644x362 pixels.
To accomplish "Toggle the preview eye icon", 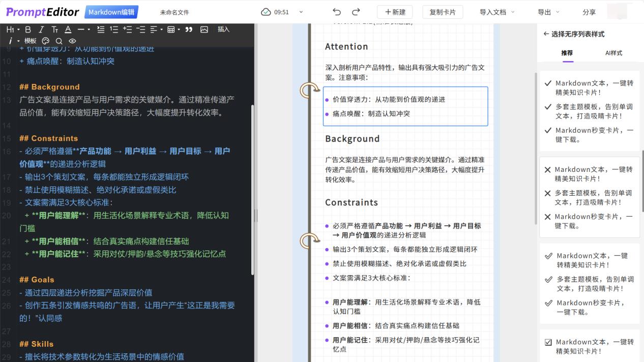I will pos(73,41).
